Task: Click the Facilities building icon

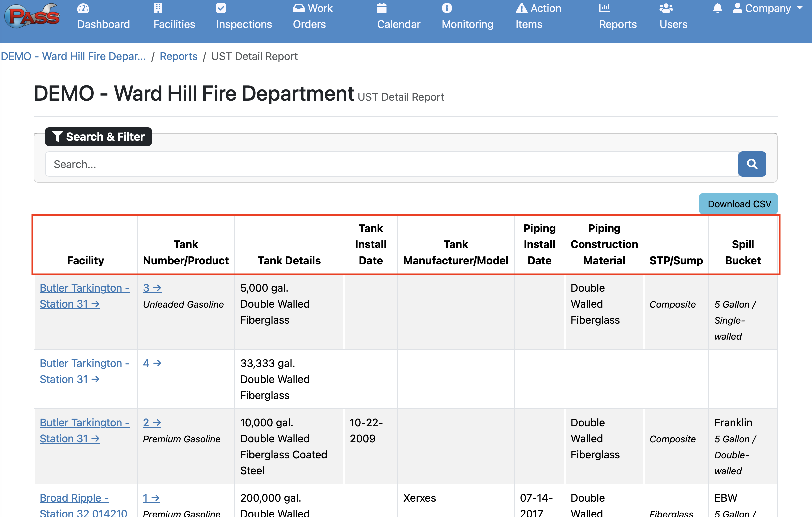Action: (x=158, y=8)
